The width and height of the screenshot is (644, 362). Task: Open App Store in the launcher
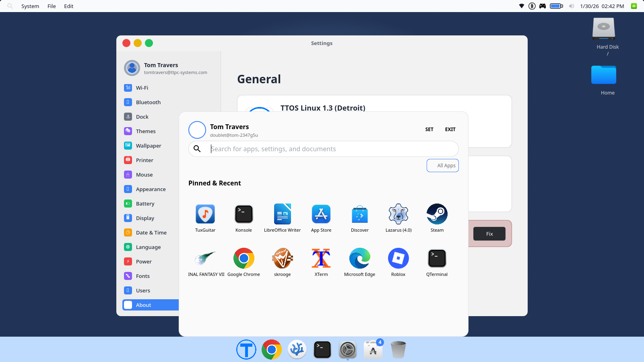tap(321, 218)
